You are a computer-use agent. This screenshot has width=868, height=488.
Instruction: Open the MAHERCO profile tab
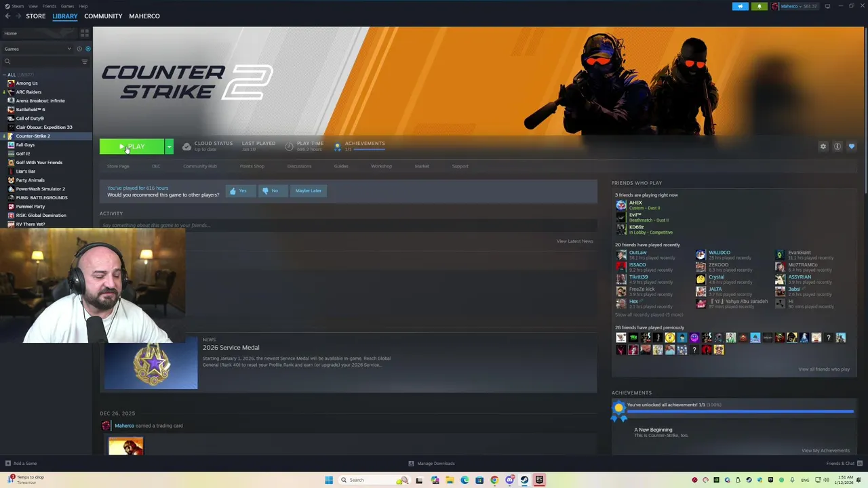(x=144, y=16)
